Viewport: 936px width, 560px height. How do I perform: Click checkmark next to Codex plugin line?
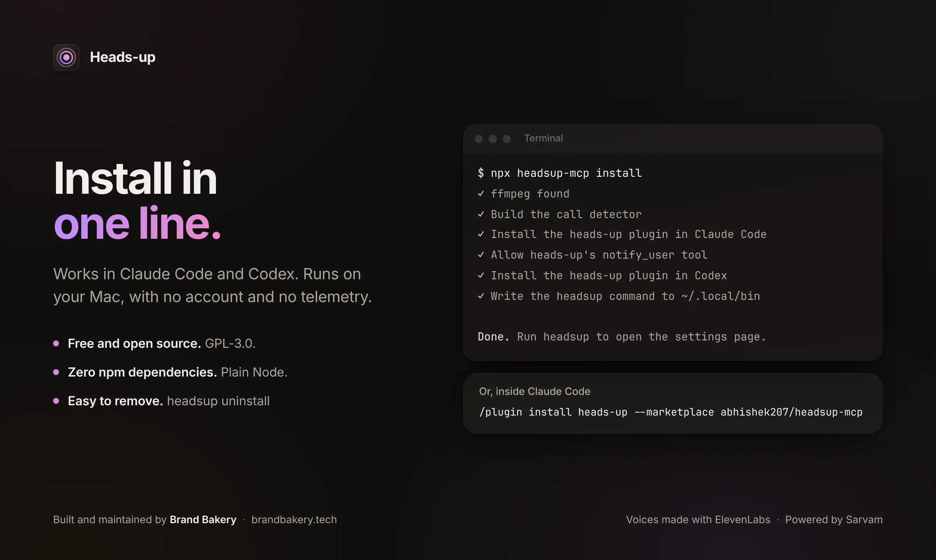pos(481,276)
